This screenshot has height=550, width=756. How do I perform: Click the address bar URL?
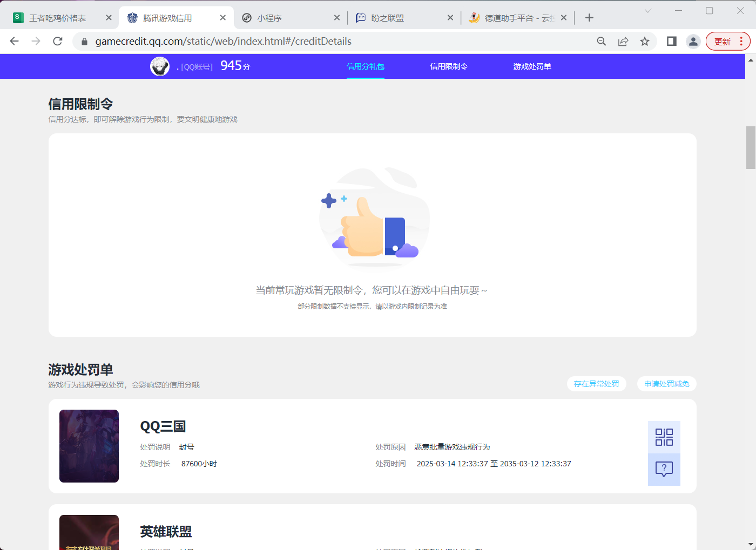point(224,42)
